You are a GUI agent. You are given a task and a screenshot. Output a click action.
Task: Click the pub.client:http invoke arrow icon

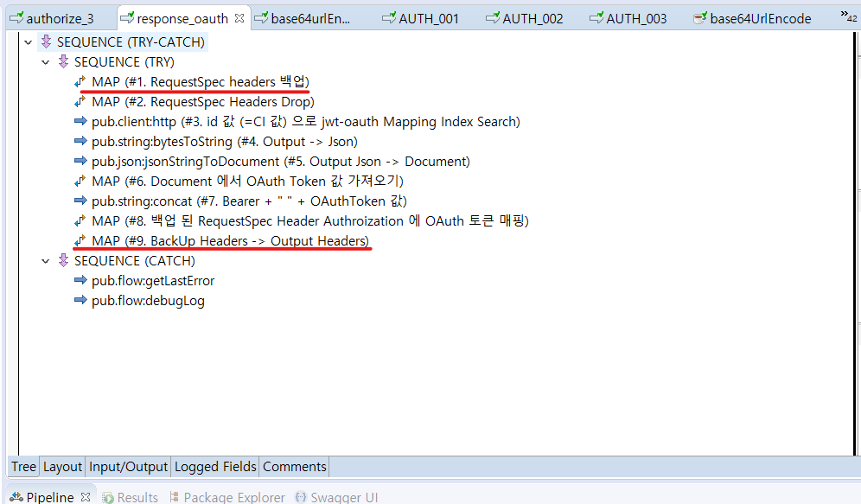pyautogui.click(x=80, y=122)
